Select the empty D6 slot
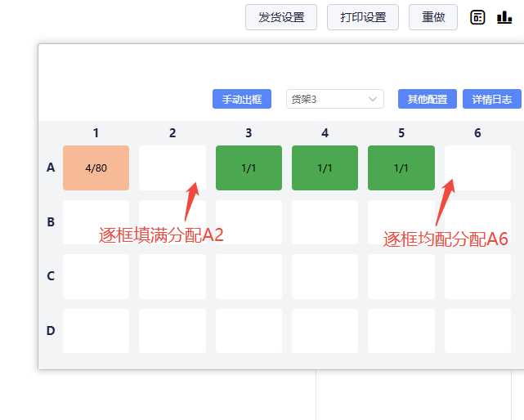This screenshot has height=420, width=524. 477,330
